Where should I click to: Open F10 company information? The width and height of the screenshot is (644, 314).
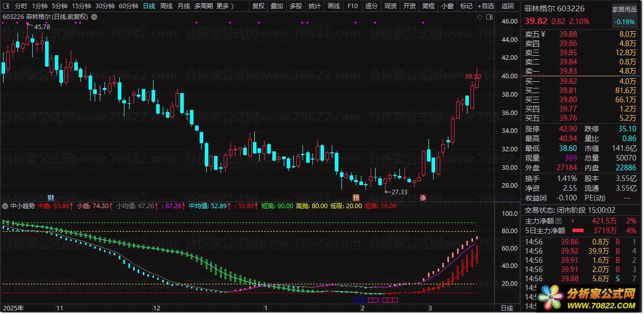pyautogui.click(x=352, y=6)
